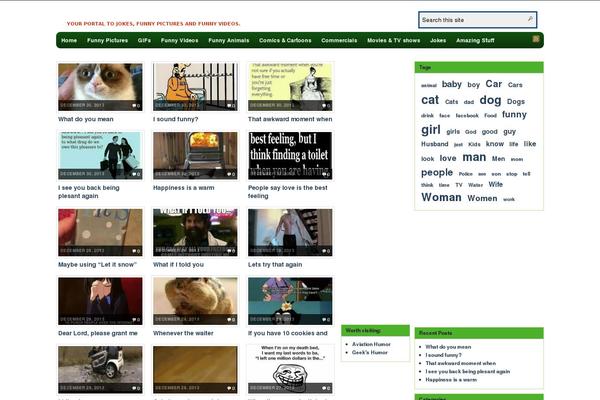Click comment bubble on 'What do you mean' thumbnail
This screenshot has width=600, height=400.
click(x=136, y=106)
